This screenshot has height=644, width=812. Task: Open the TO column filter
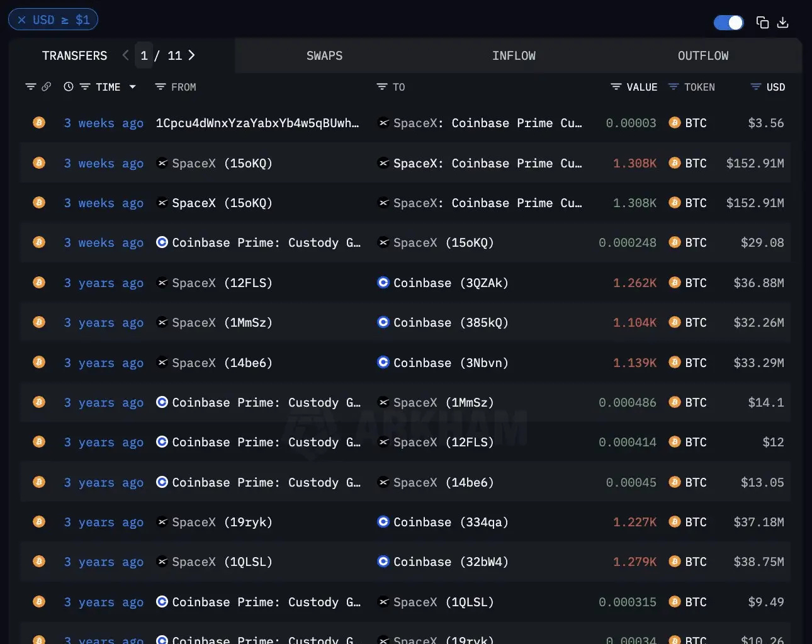coord(382,87)
